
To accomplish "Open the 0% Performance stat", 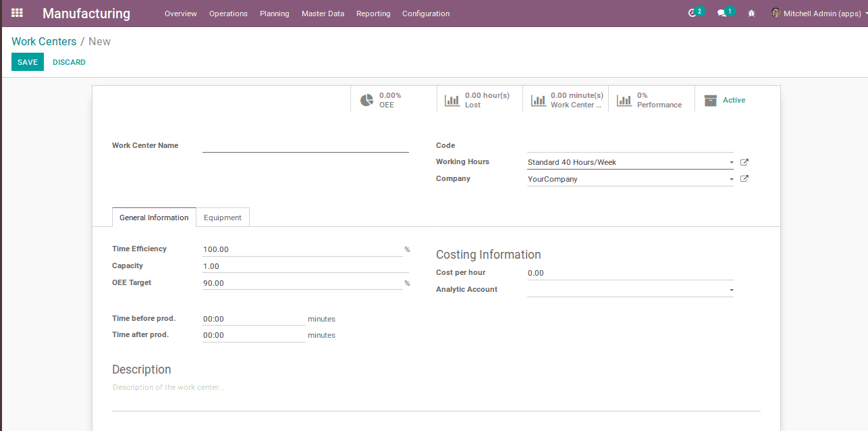I will click(x=651, y=99).
